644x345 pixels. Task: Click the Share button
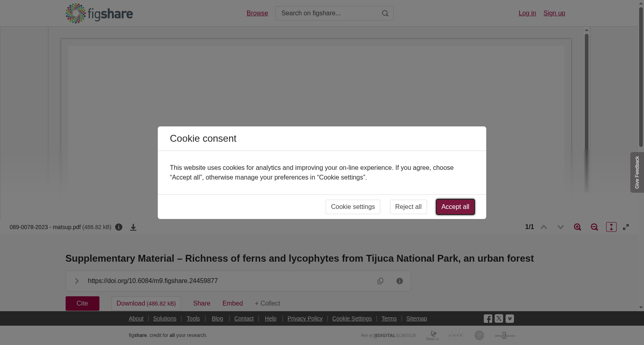[x=202, y=304]
